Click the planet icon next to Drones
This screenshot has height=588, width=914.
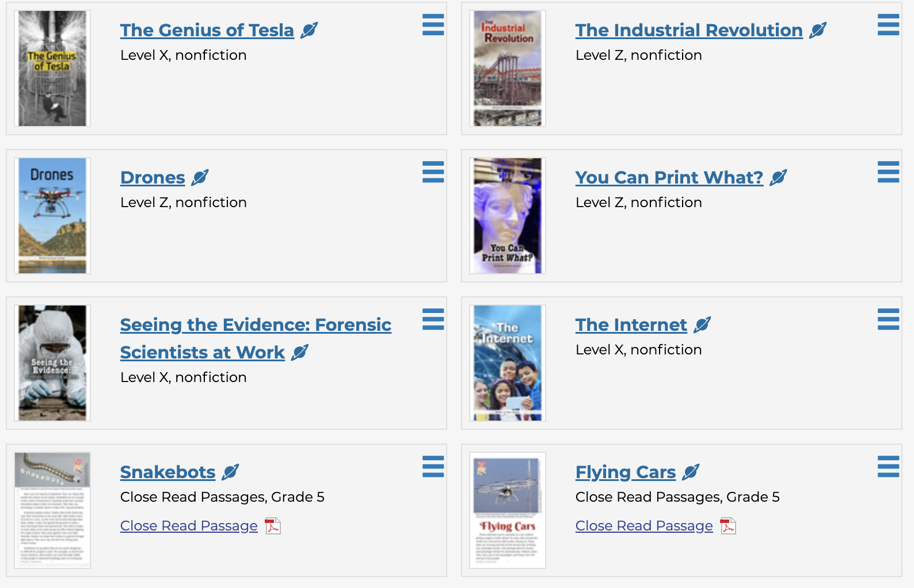coord(200,177)
